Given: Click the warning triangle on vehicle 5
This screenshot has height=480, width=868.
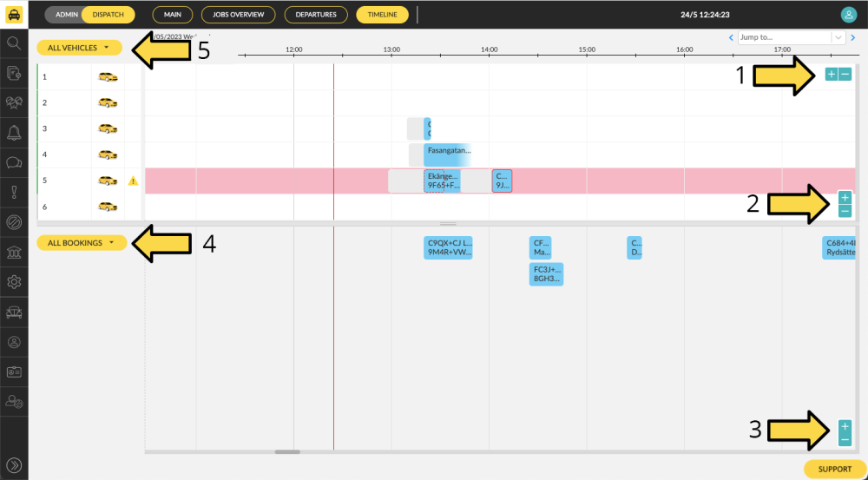Looking at the screenshot, I should click(133, 181).
